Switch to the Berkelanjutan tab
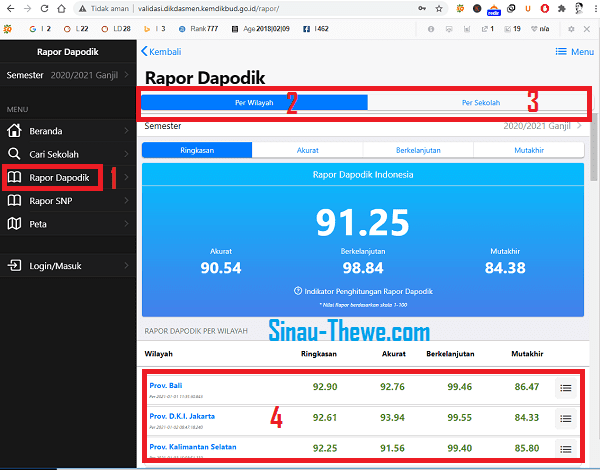Viewport: 600px width, 470px height. coord(418,150)
